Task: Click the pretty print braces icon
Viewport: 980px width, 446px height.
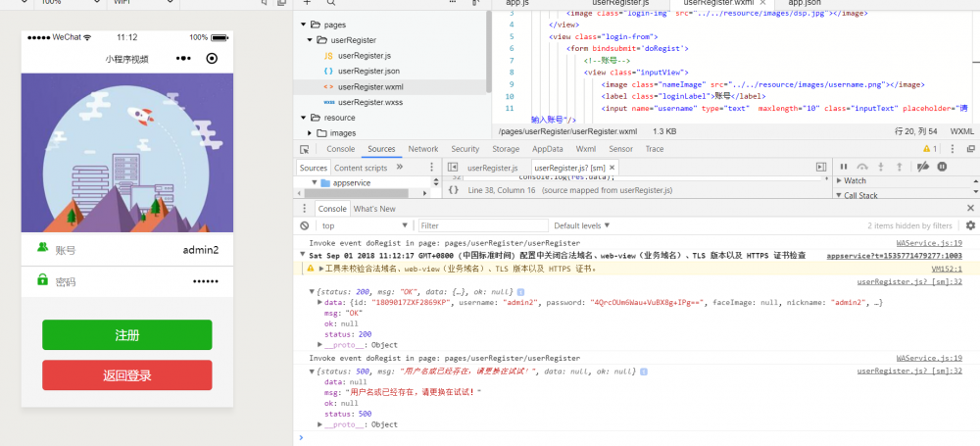Action: point(453,190)
